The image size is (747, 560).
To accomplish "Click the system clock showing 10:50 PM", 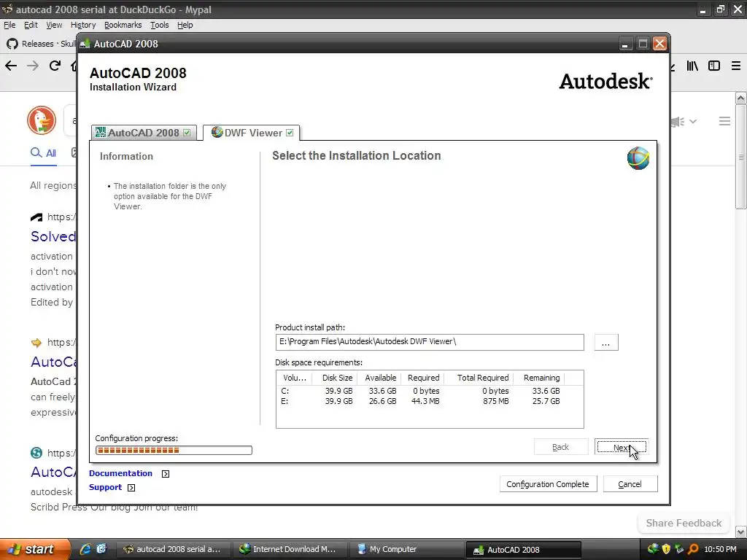I will 720,549.
